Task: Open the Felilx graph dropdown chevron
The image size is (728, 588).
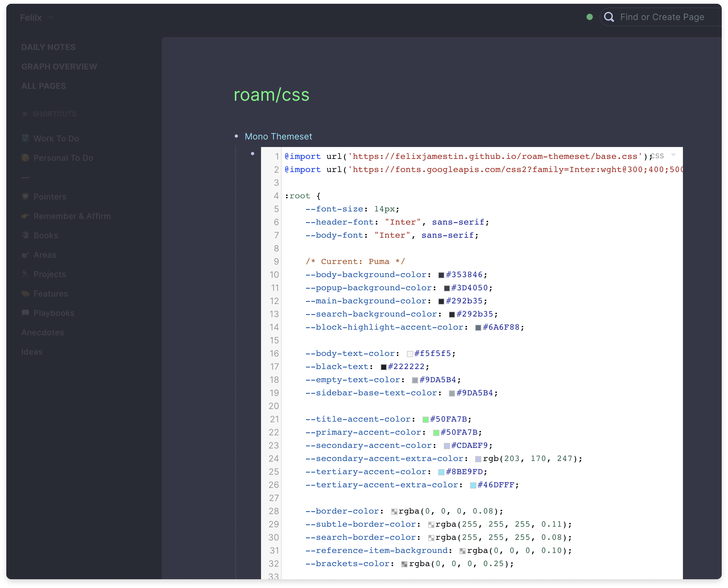Action: pos(50,17)
